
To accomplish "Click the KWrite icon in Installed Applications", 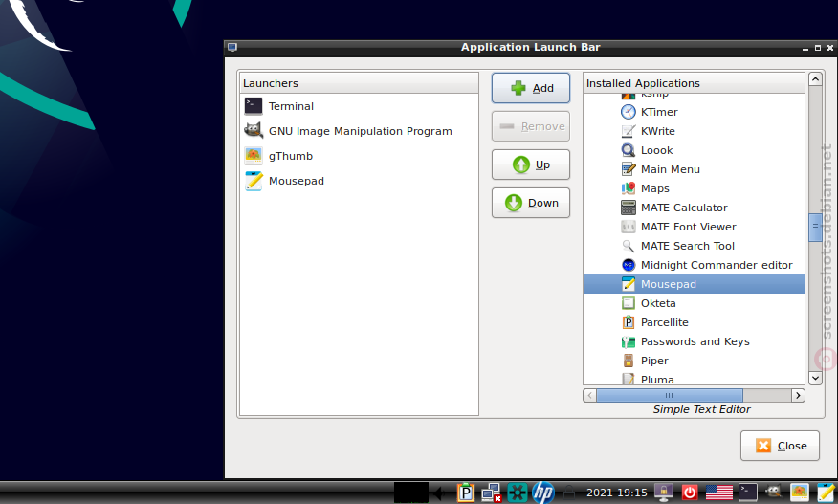I will [x=628, y=131].
